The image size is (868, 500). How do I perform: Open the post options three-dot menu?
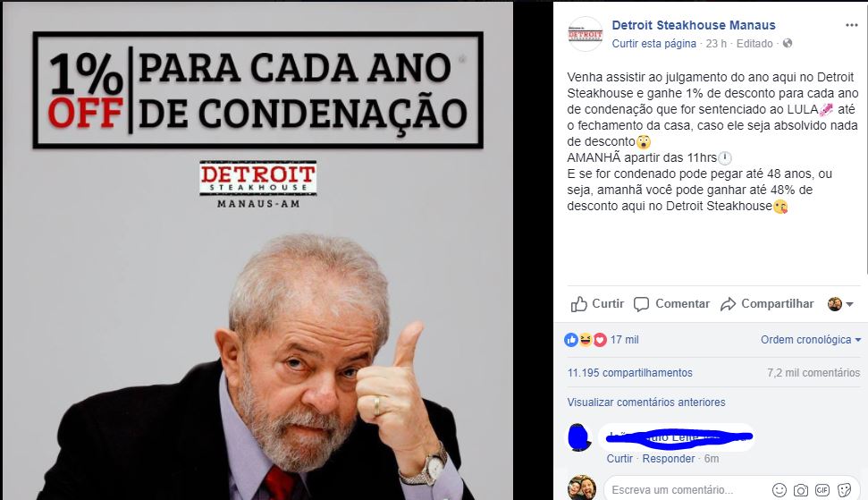pyautogui.click(x=851, y=25)
